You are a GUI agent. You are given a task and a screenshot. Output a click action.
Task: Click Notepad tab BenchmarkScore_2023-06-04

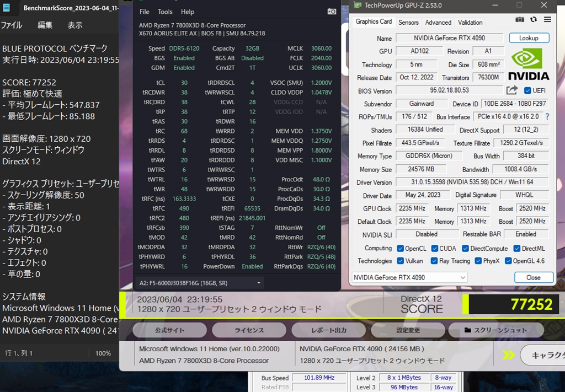coord(70,8)
